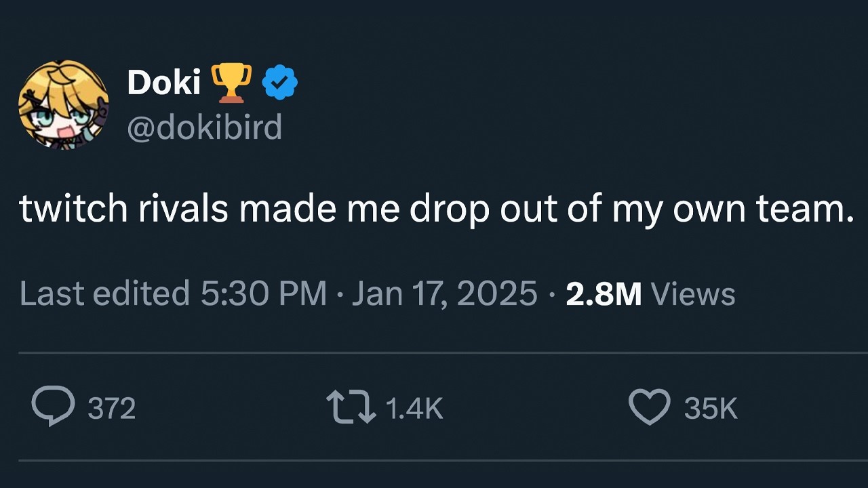This screenshot has width=868, height=488.
Task: Like the post with the heart icon
Action: [650, 407]
